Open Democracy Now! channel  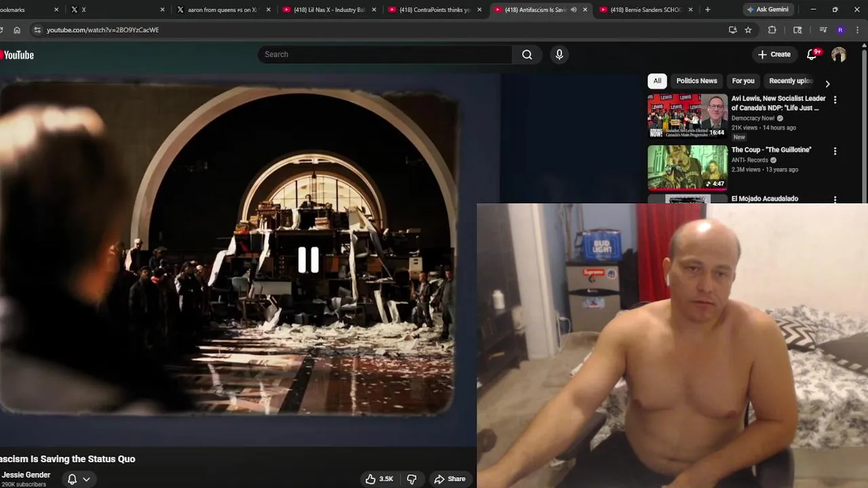(x=753, y=118)
